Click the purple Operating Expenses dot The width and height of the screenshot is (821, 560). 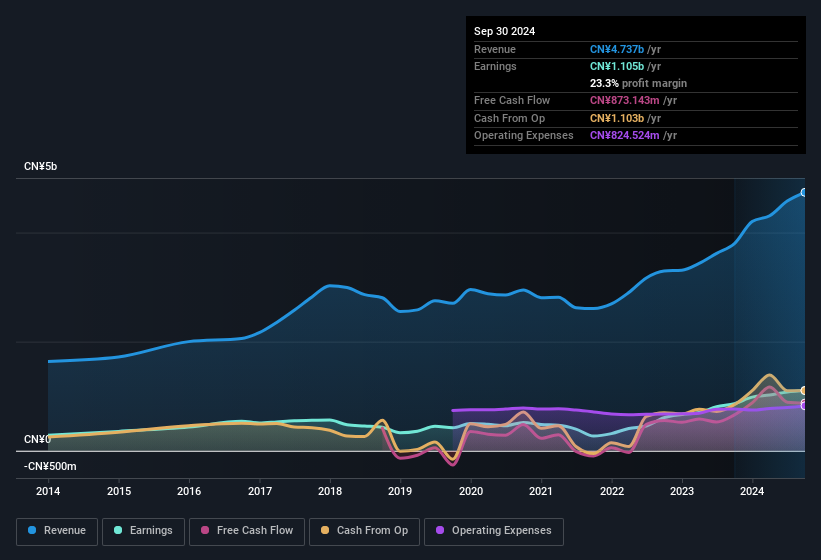(x=441, y=530)
